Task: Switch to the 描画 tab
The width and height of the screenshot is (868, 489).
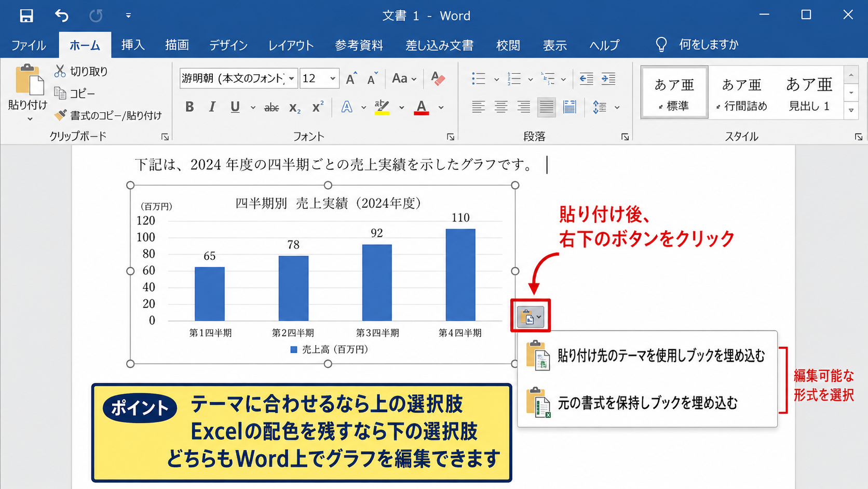Action: click(177, 45)
